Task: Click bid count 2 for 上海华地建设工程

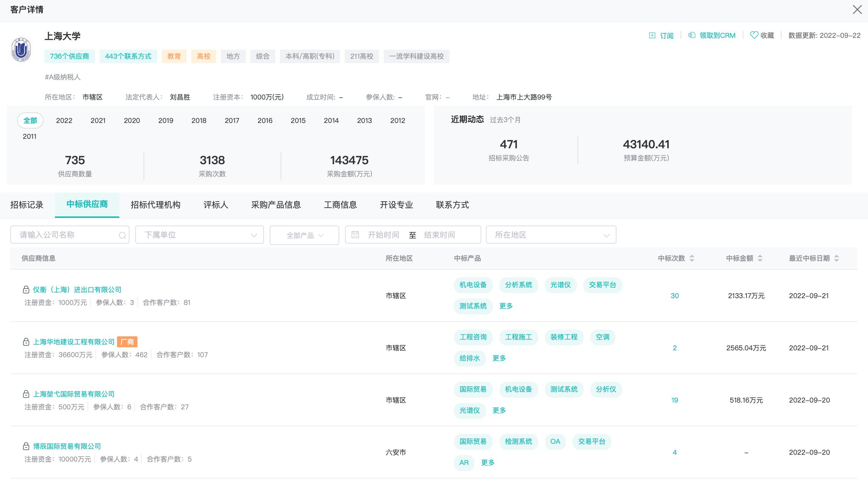Action: click(x=674, y=348)
